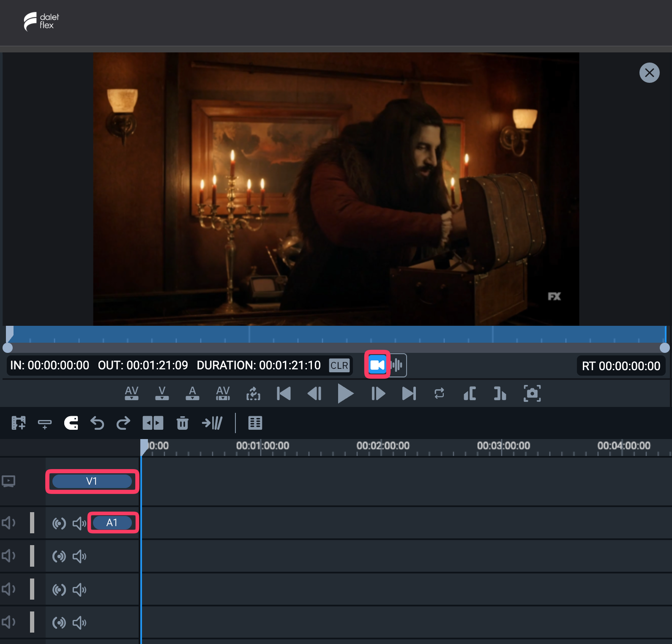
Task: Toggle the magnet snapping tool
Action: (71, 423)
